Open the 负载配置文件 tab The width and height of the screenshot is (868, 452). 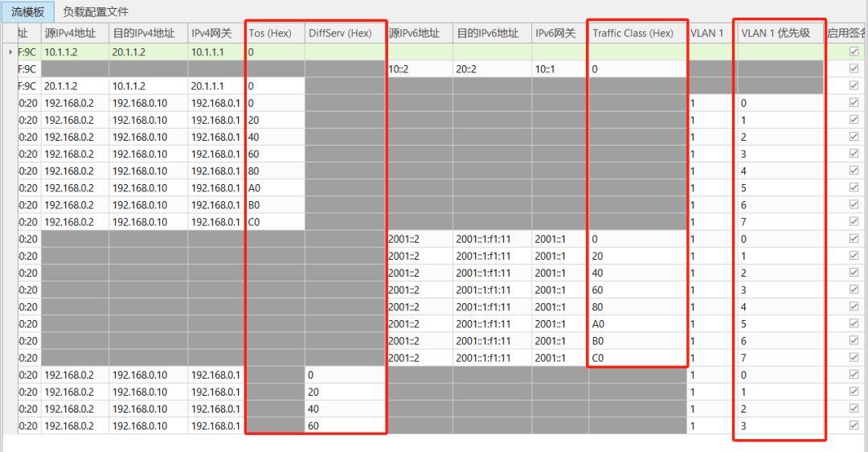pyautogui.click(x=96, y=12)
